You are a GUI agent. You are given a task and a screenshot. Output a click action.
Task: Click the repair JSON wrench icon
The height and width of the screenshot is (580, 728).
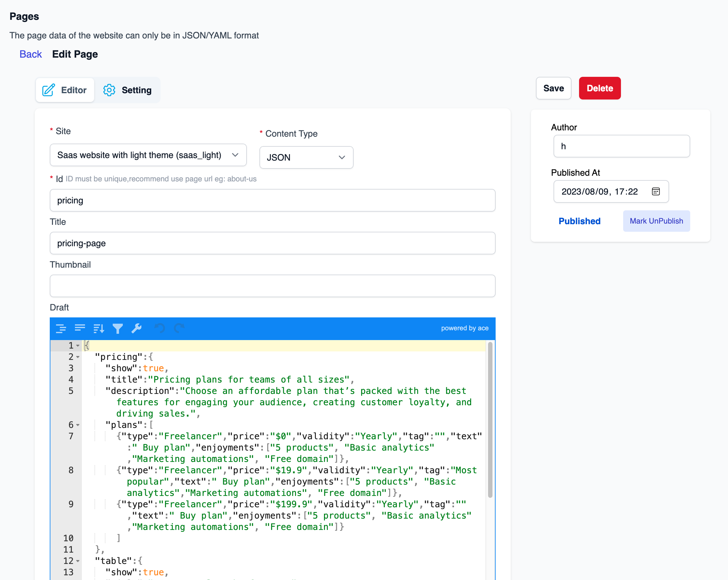[x=136, y=328]
